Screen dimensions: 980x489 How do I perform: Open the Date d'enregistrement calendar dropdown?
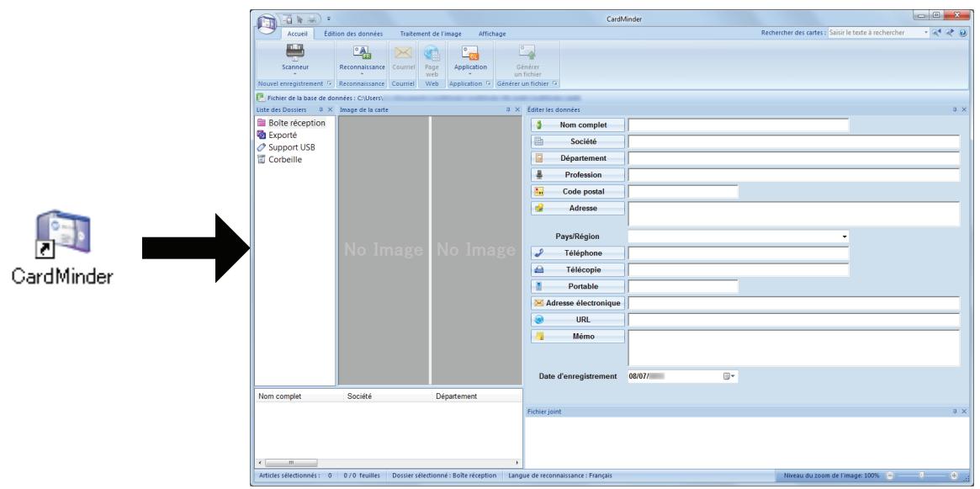point(729,376)
